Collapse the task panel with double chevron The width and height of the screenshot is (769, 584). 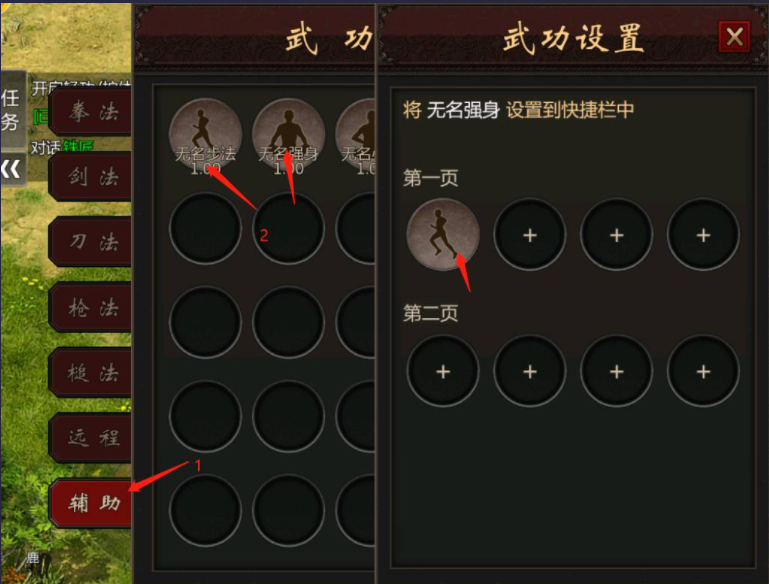[11, 169]
